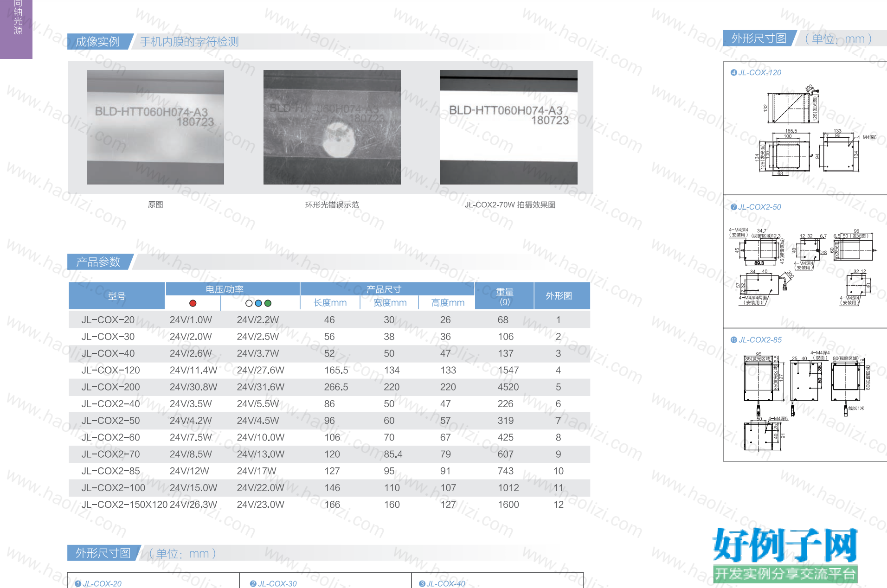Click the 24V/26.3W value
The height and width of the screenshot is (588, 887).
click(x=193, y=505)
